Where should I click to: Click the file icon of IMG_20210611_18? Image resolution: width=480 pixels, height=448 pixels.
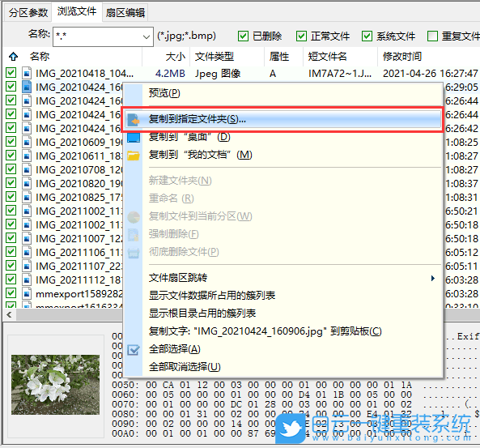[x=27, y=156]
